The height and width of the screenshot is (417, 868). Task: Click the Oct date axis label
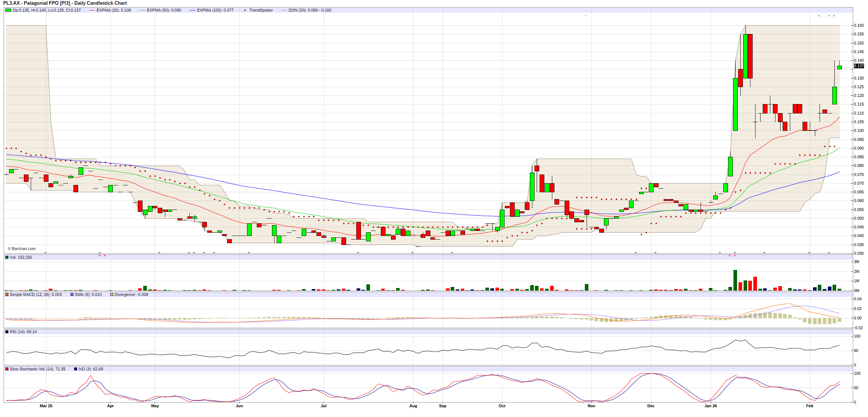click(502, 406)
